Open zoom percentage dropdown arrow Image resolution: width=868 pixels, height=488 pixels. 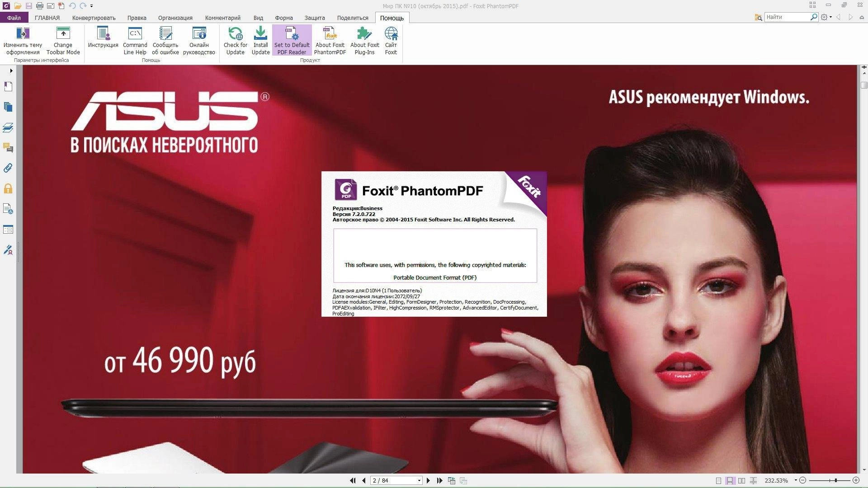796,480
